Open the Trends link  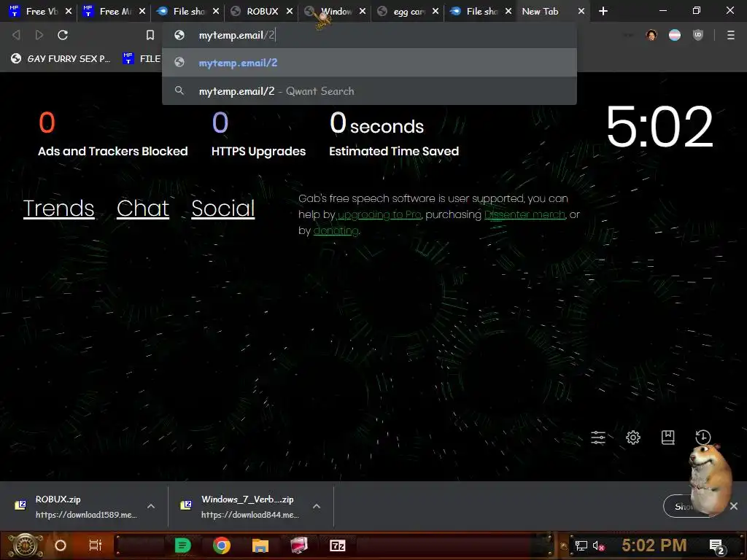58,208
